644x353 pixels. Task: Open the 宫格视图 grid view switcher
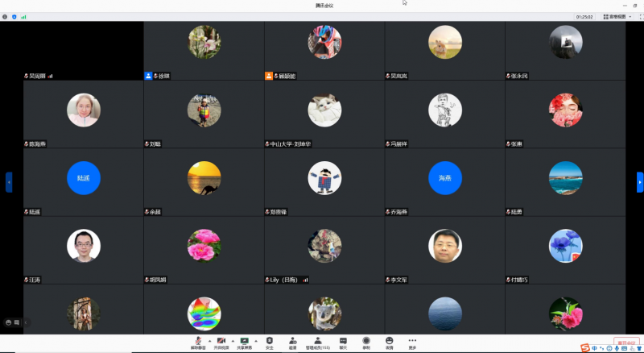pos(617,16)
